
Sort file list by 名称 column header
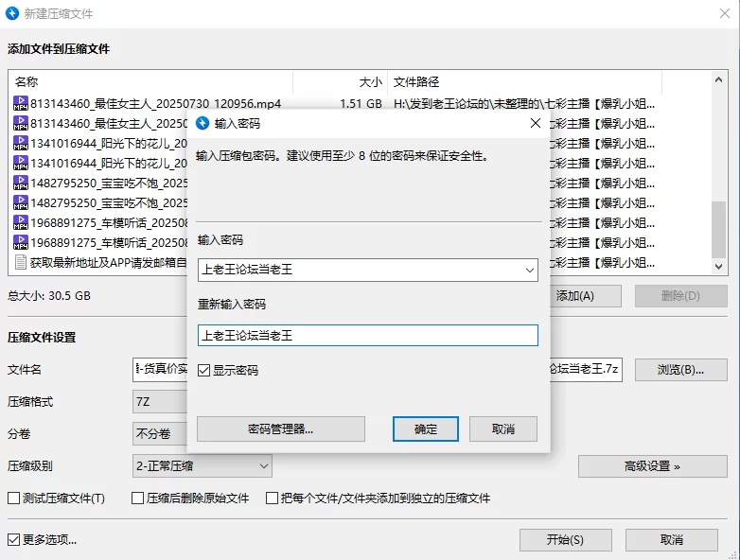[x=151, y=82]
